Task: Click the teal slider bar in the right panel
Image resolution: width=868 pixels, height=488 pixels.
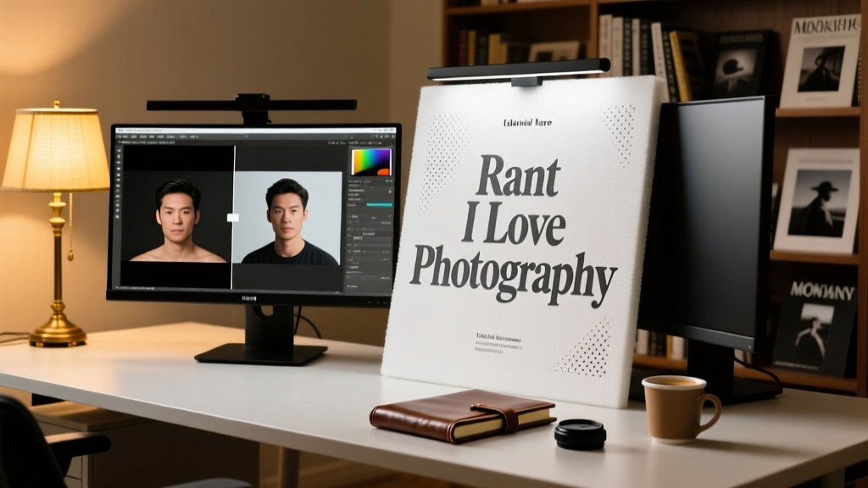Action: tap(379, 205)
